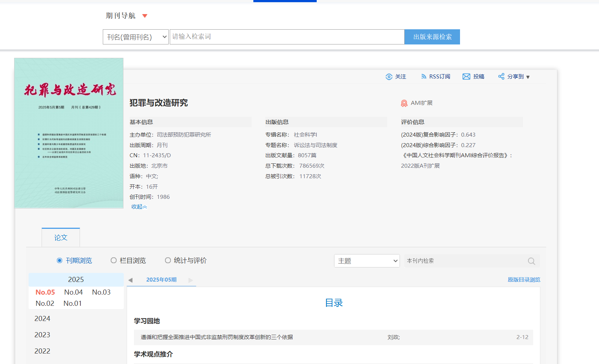
Task: Select the 统计与评价 radio button
Action: coord(168,261)
